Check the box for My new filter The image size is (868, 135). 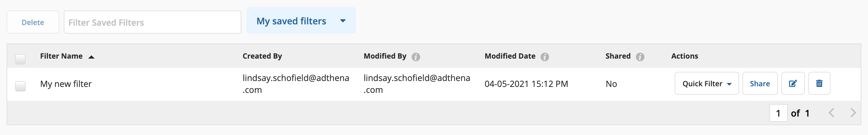(20, 86)
